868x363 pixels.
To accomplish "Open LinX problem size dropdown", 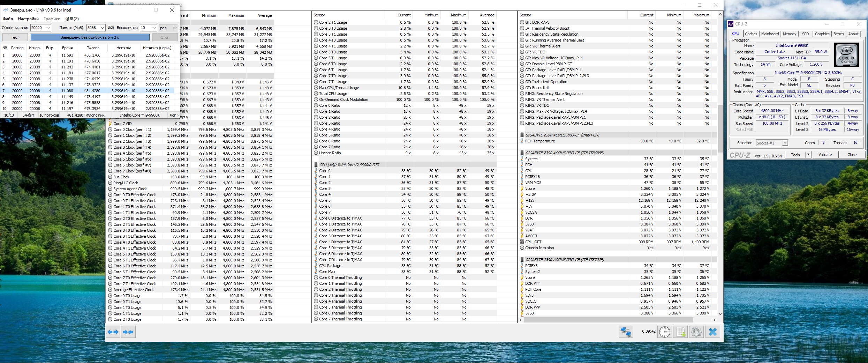I will [x=48, y=28].
